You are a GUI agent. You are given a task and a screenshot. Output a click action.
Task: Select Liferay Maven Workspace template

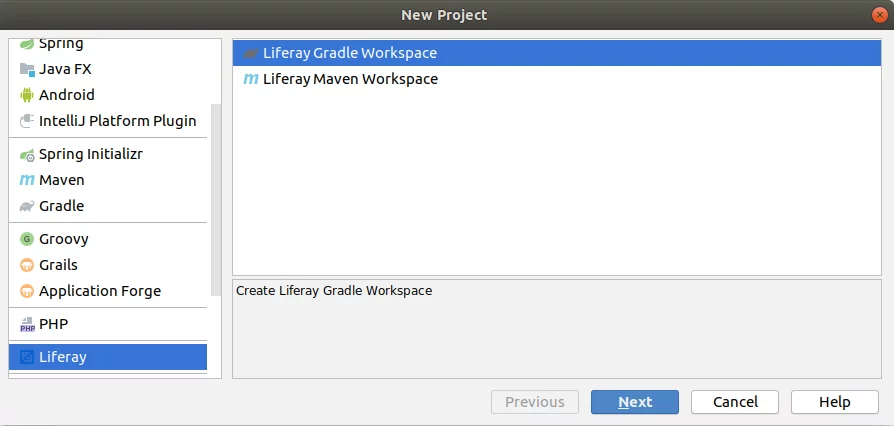[557, 79]
